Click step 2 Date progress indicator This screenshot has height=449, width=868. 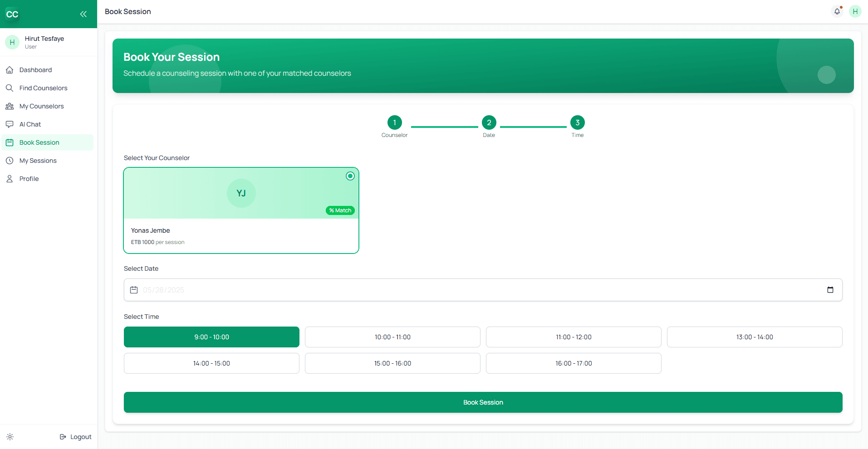(x=488, y=122)
